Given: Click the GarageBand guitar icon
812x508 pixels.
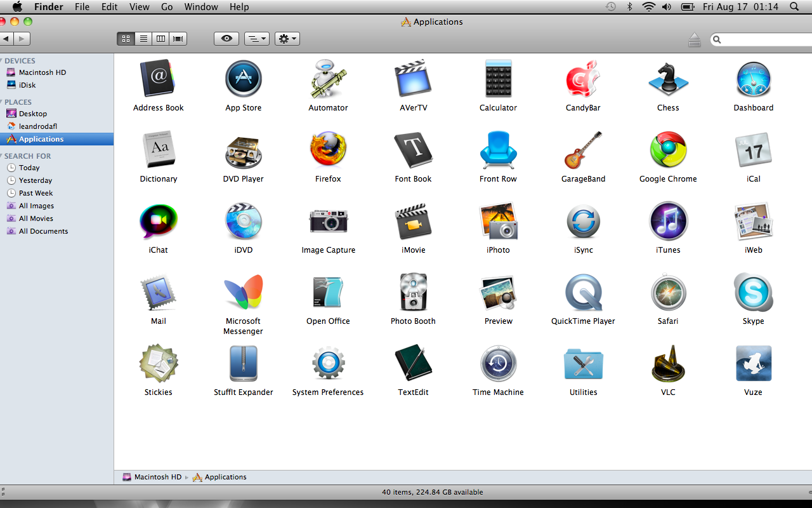Looking at the screenshot, I should 583,150.
